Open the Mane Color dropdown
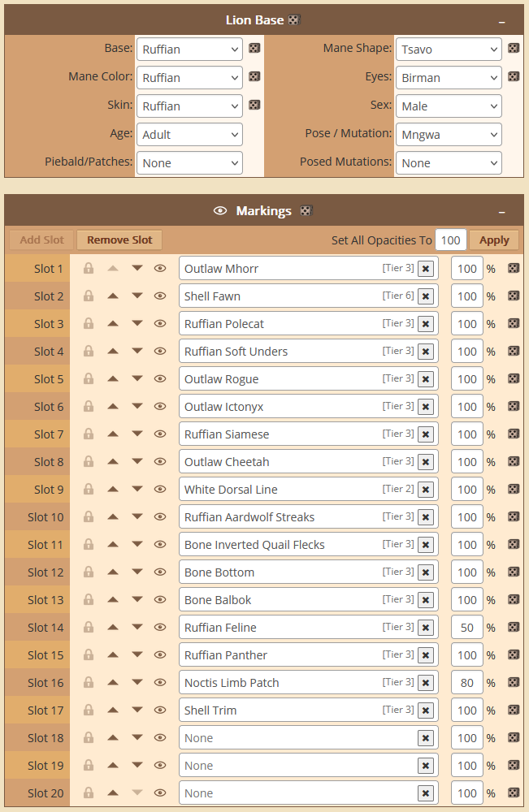Screen dimensions: 529x812 [x=189, y=78]
